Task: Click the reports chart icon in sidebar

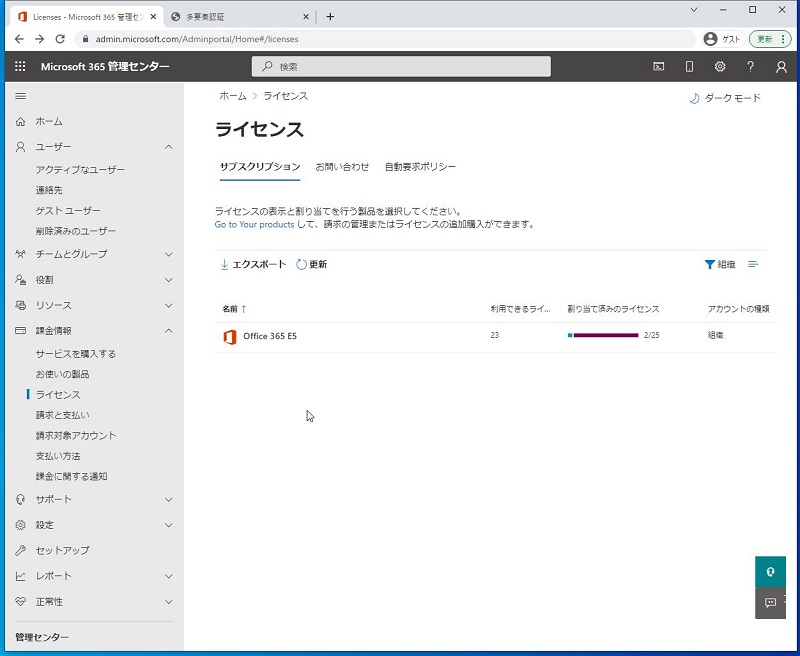Action: click(x=20, y=576)
